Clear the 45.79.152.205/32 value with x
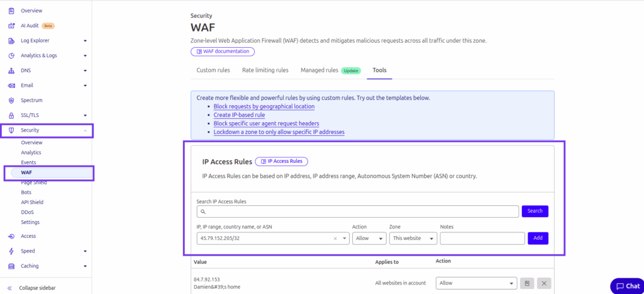Image resolution: width=644 pixels, height=294 pixels. pyautogui.click(x=335, y=239)
